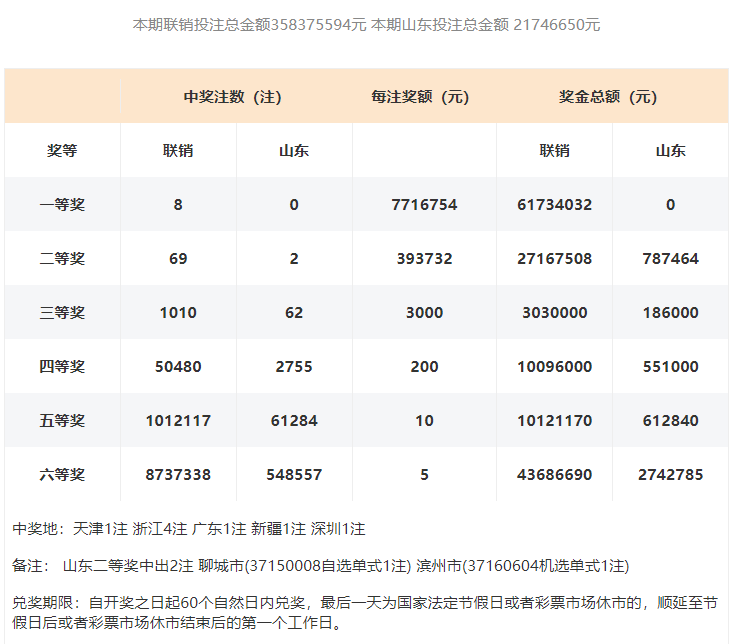Click the 五等奖 联销 count '1012117'
Screen dimensions: 733x644
pyautogui.click(x=178, y=421)
